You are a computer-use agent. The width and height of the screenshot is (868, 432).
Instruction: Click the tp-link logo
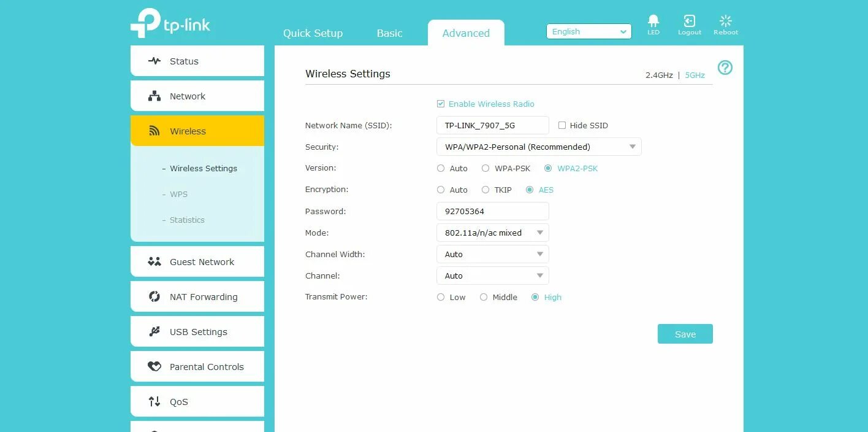pos(170,23)
